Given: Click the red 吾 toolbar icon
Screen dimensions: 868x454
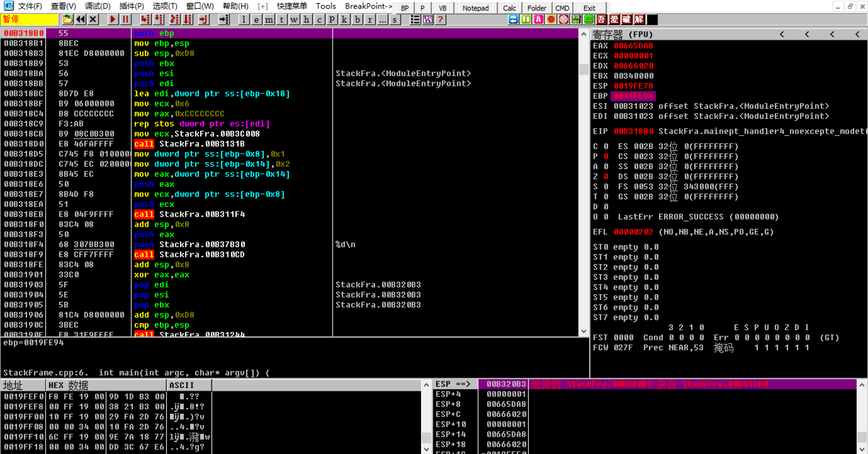Looking at the screenshot, I should pos(601,19).
